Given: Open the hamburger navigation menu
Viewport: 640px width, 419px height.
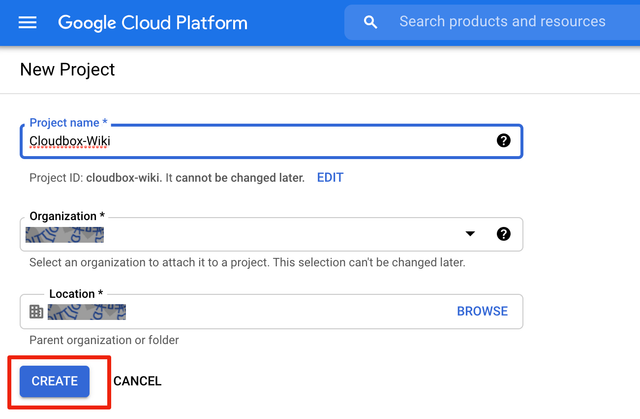Looking at the screenshot, I should tap(27, 22).
